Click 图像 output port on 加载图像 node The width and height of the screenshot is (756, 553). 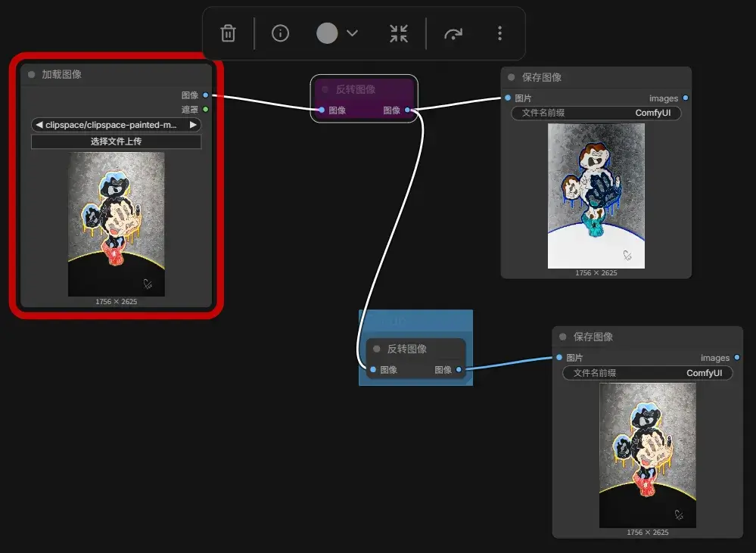tap(206, 95)
